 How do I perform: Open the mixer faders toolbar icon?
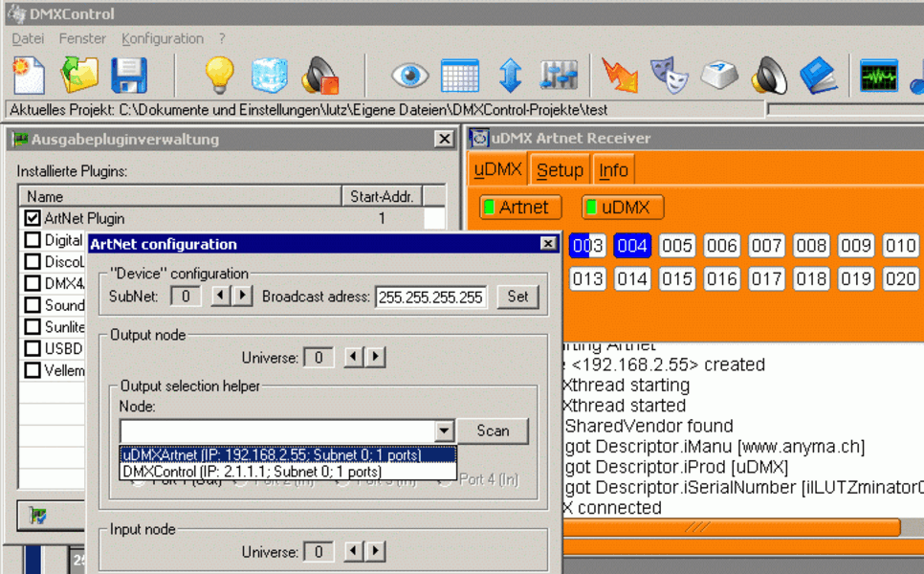(x=559, y=76)
